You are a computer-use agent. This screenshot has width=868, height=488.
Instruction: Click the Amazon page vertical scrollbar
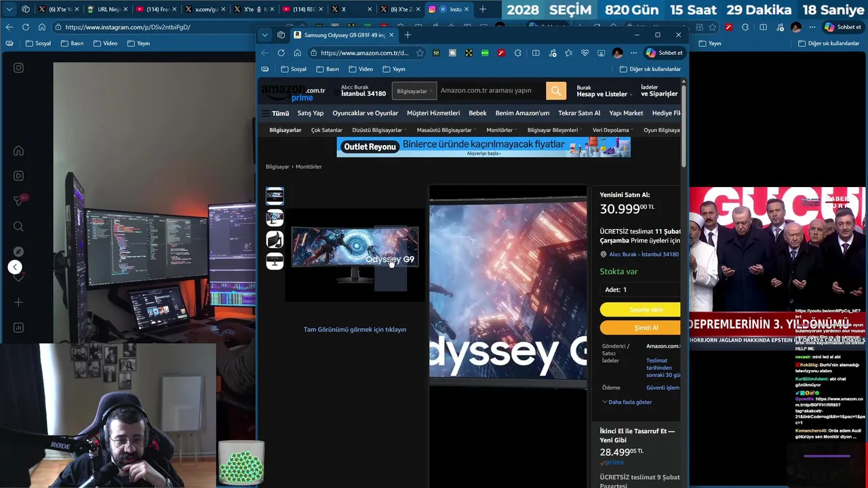pos(684,125)
